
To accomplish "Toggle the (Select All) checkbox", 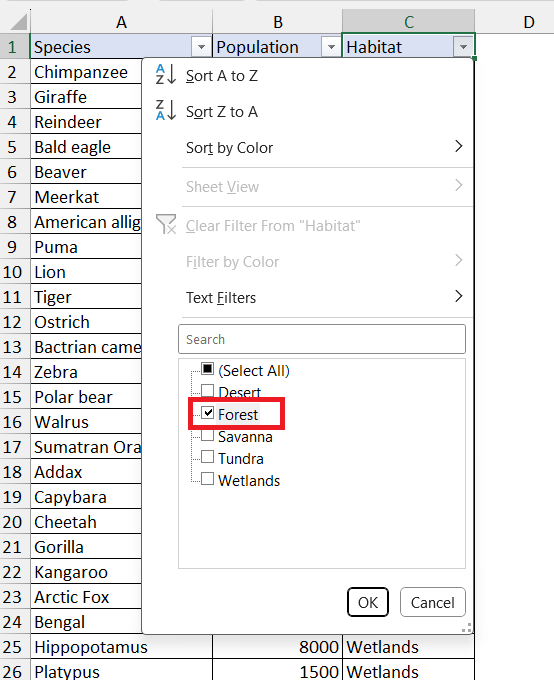I will click(208, 369).
